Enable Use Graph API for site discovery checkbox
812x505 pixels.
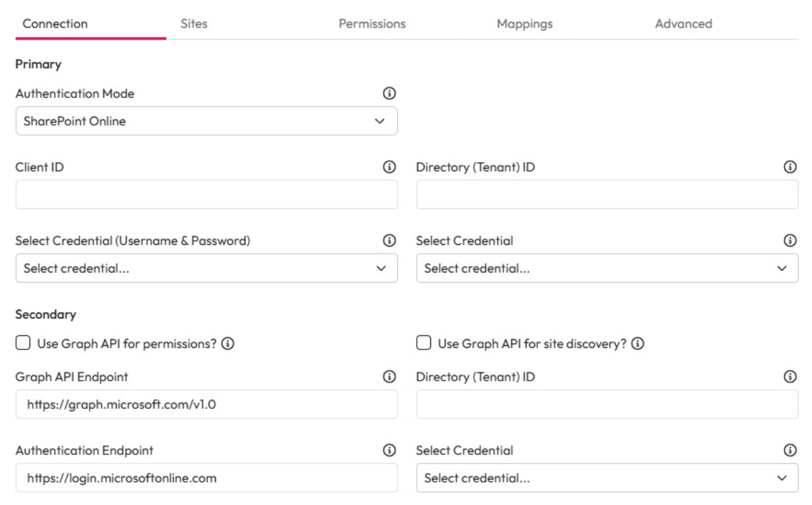(x=423, y=344)
